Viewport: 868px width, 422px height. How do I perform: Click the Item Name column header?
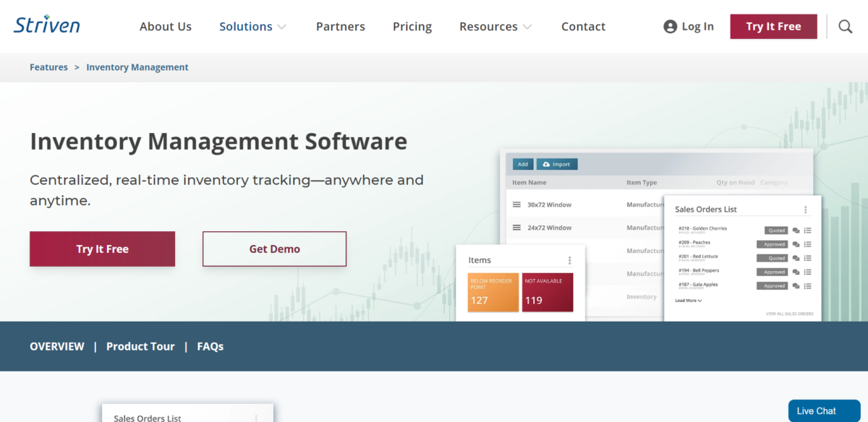(529, 183)
